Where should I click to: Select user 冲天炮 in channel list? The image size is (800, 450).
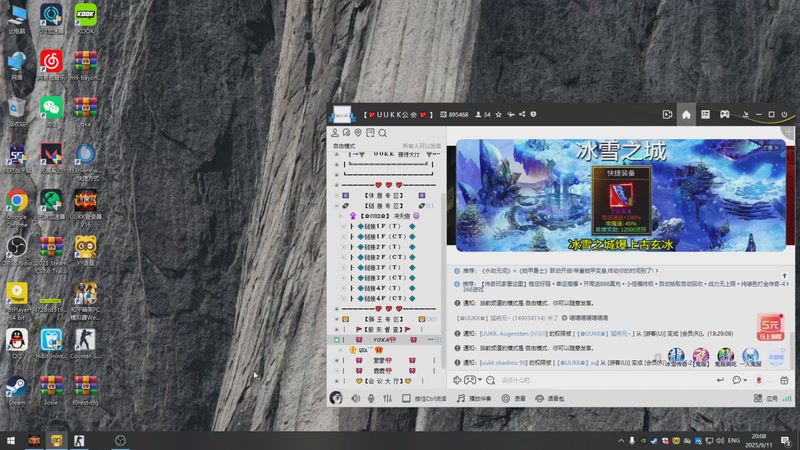click(x=386, y=216)
